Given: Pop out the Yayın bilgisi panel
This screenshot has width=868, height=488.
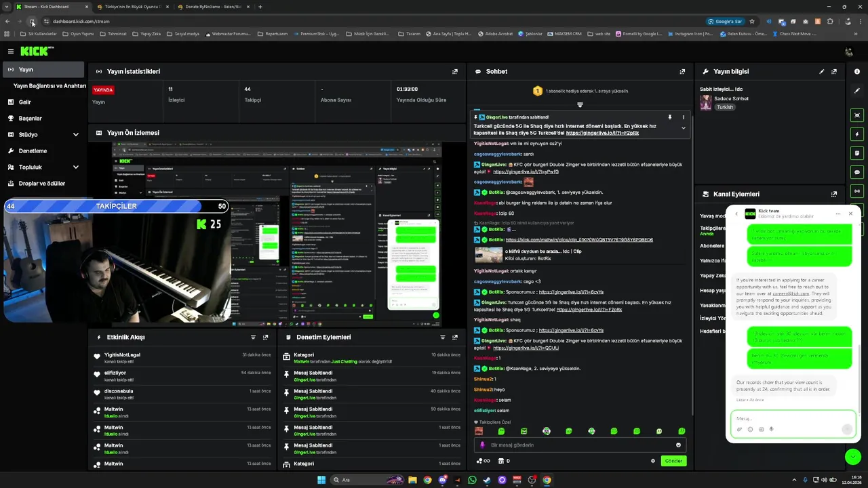Looking at the screenshot, I should coord(834,71).
